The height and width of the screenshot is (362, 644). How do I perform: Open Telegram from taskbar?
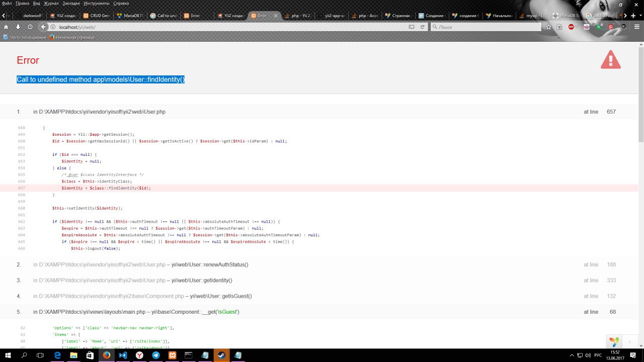tap(156, 355)
